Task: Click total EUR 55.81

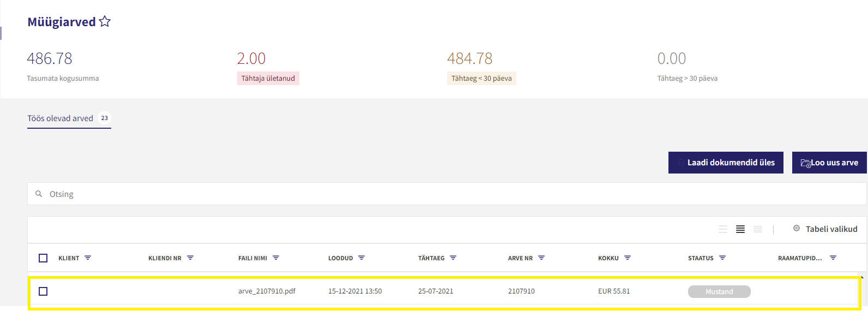Action: click(614, 291)
